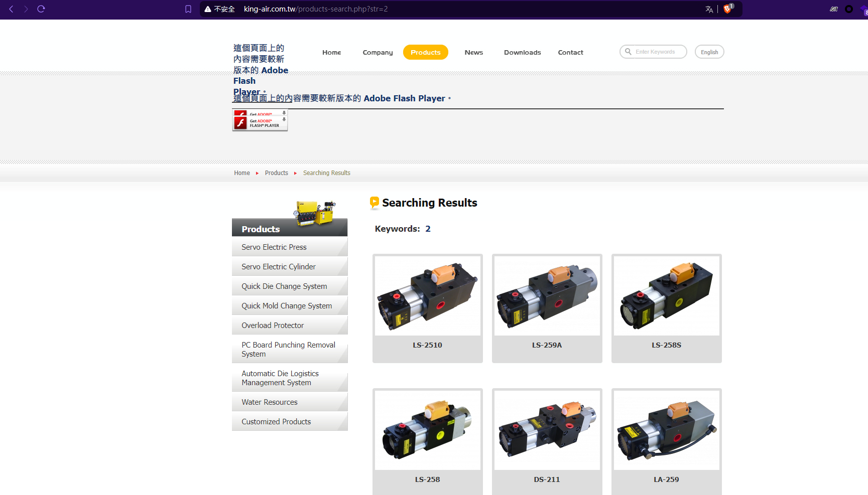Open Servo Electric Cylinder category

click(290, 267)
